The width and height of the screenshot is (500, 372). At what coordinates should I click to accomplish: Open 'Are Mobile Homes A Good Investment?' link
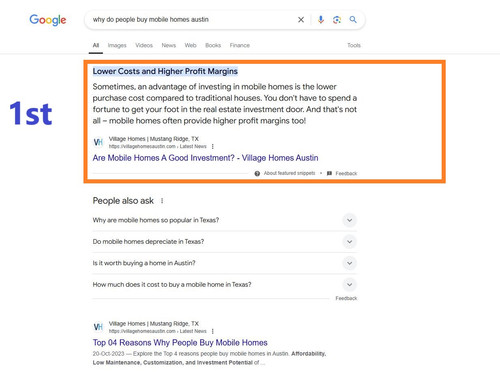pos(205,158)
